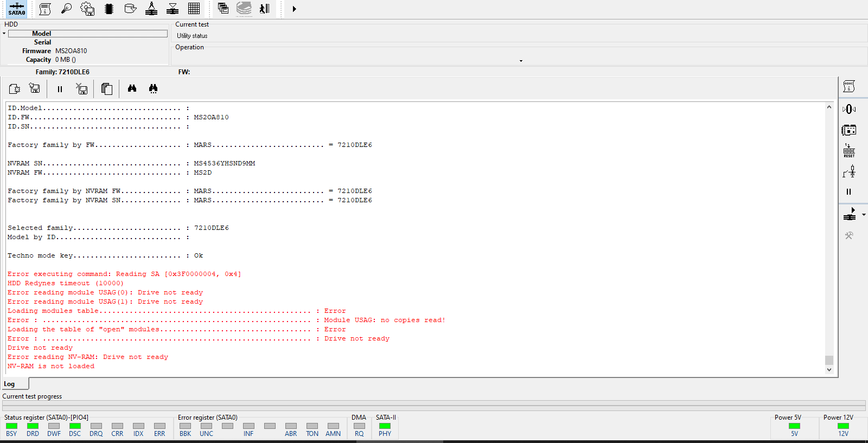
Task: Click the light bulb icon in toolbar
Action: click(x=66, y=9)
